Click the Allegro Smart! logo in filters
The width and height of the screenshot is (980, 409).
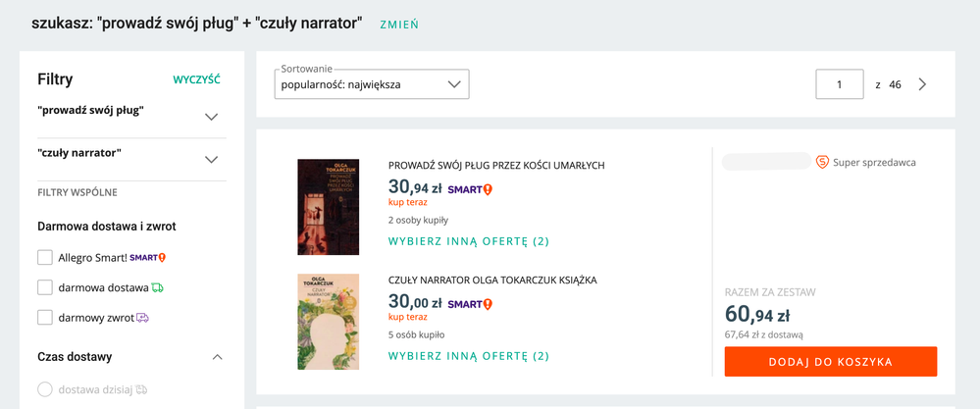pyautogui.click(x=148, y=258)
